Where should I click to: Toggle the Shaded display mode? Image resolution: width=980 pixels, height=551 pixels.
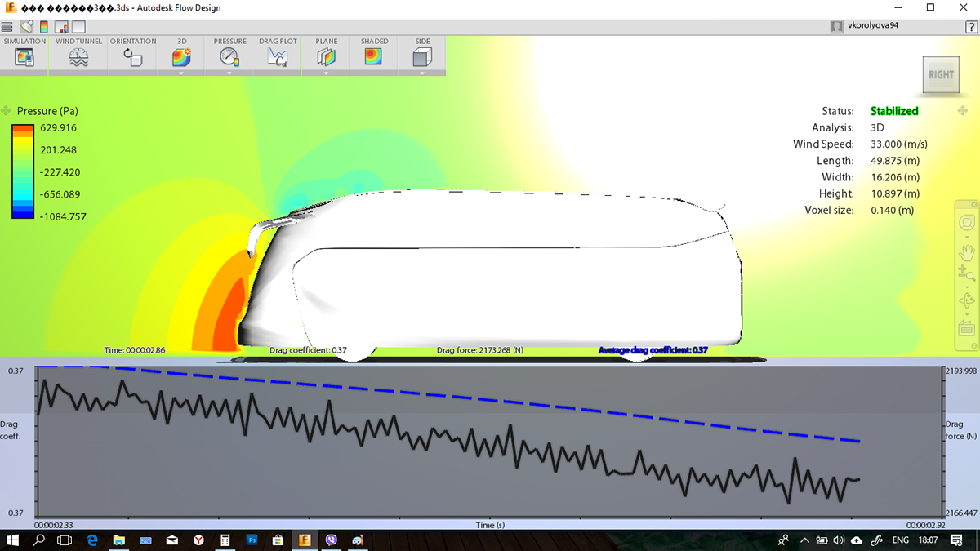click(373, 57)
